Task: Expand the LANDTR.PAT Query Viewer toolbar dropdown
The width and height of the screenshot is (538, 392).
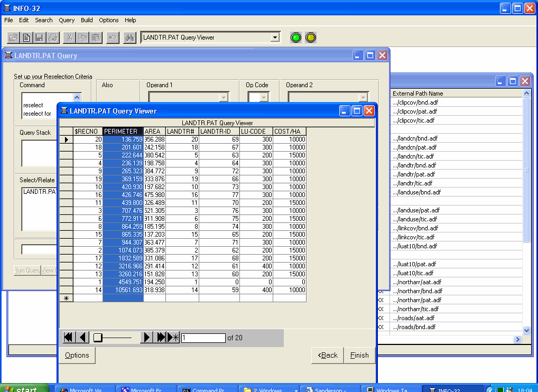Action: click(275, 38)
